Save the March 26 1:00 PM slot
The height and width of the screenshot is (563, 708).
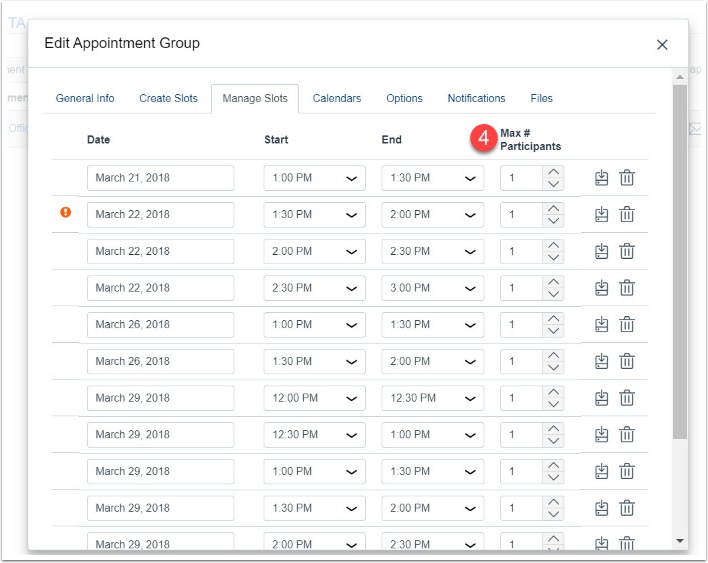[x=601, y=325]
